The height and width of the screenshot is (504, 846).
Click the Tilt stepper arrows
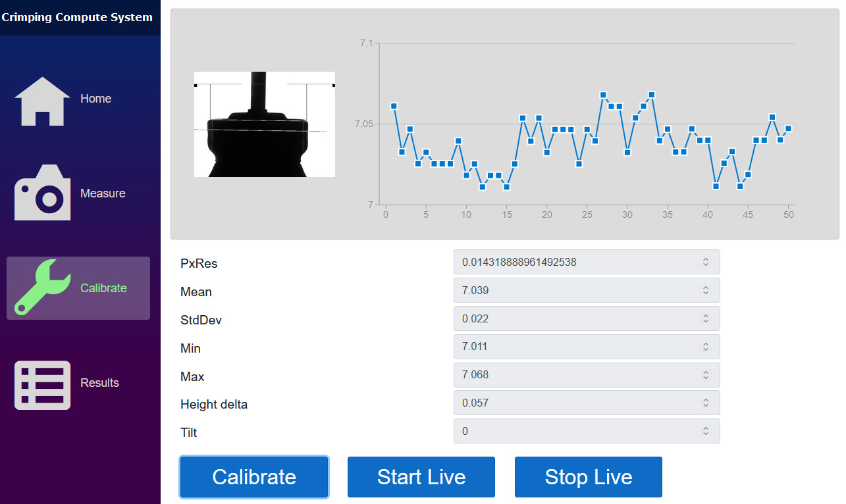click(705, 431)
